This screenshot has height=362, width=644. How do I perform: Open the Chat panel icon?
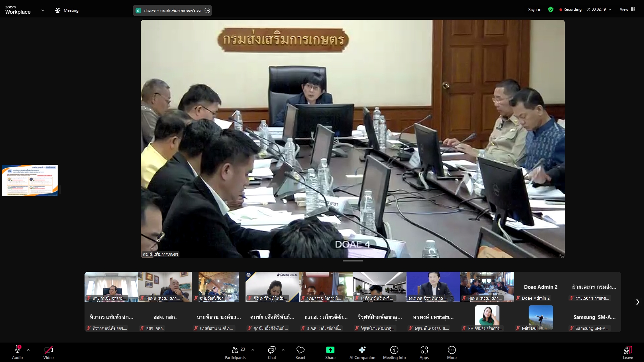(272, 350)
